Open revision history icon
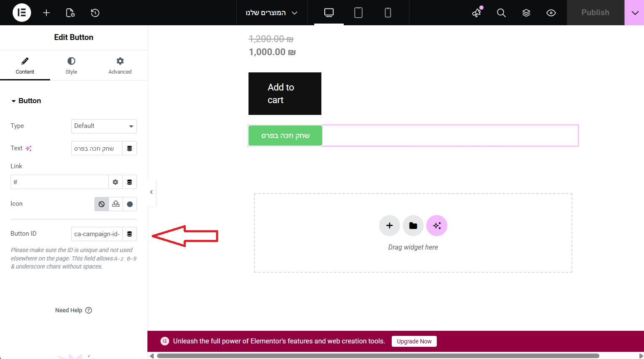 95,13
